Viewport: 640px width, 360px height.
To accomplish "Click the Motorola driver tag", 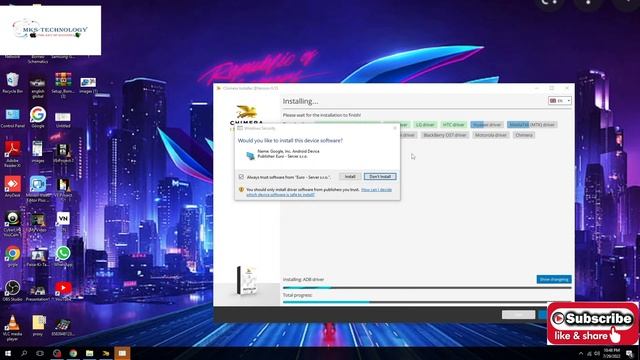I will point(491,135).
